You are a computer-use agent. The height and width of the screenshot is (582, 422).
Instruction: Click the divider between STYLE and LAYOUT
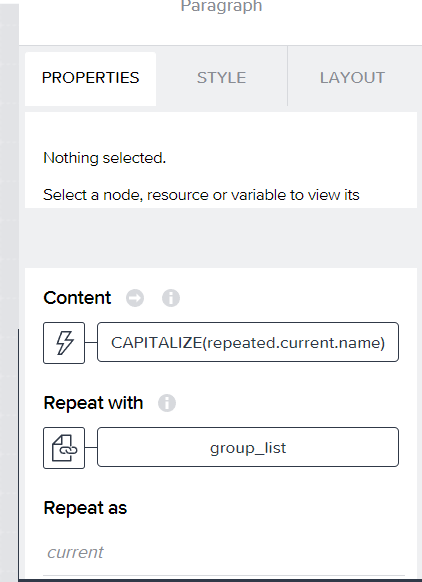click(x=287, y=76)
